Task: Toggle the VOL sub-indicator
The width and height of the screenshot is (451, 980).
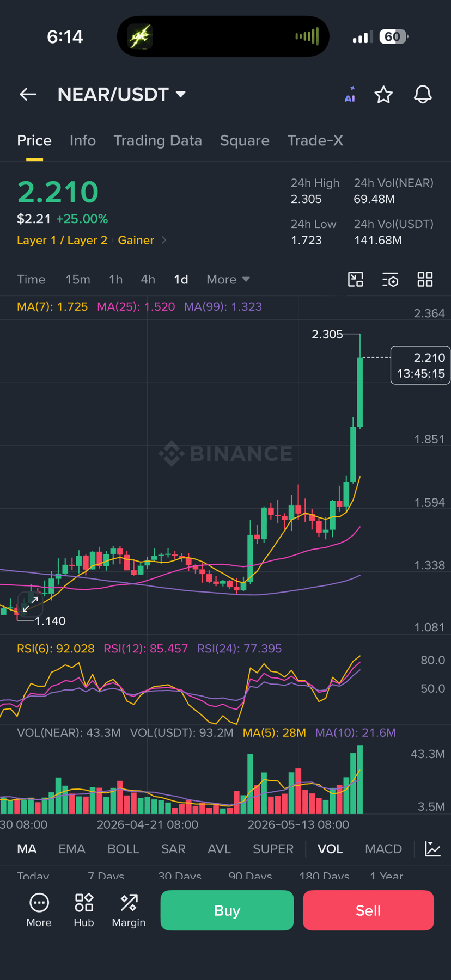Action: (330, 849)
